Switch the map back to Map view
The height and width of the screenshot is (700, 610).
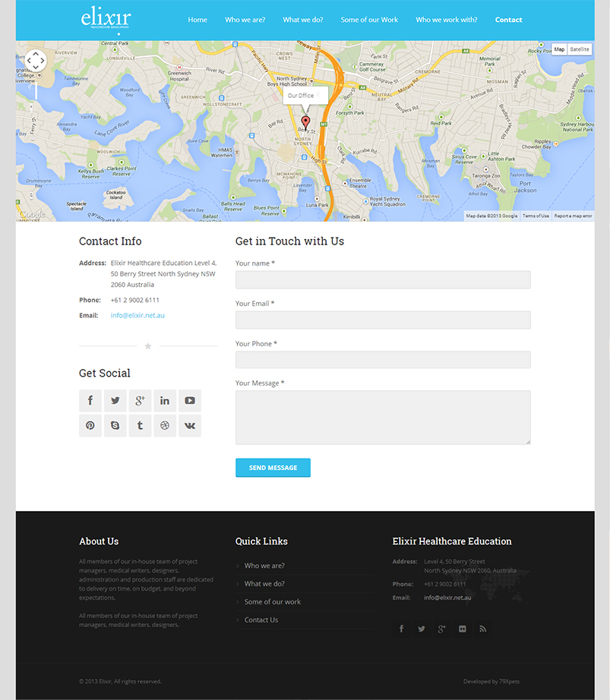pos(559,49)
